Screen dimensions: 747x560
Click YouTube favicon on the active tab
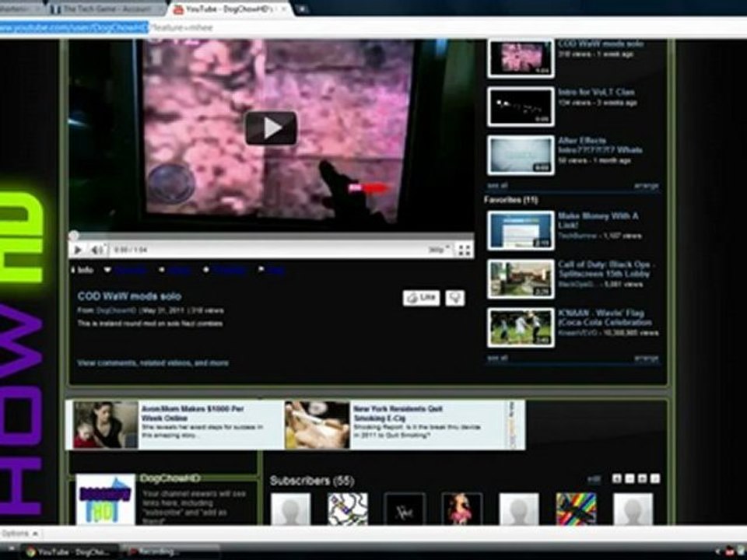[x=177, y=9]
